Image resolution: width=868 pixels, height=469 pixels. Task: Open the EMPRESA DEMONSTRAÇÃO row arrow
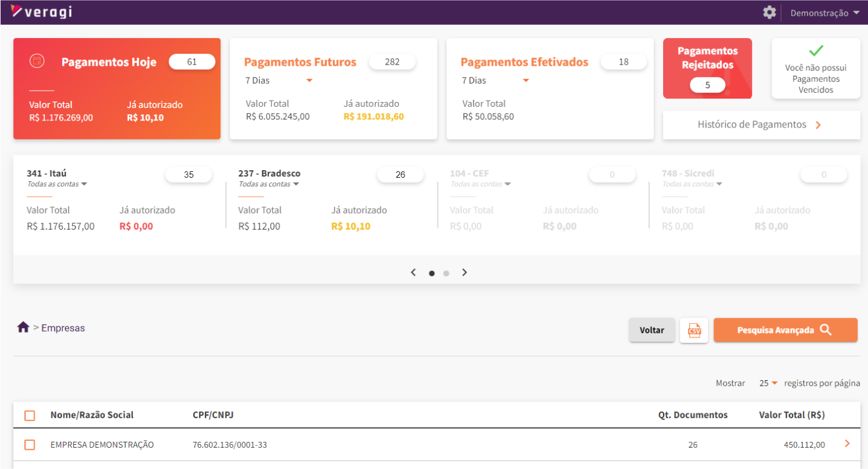(x=847, y=444)
